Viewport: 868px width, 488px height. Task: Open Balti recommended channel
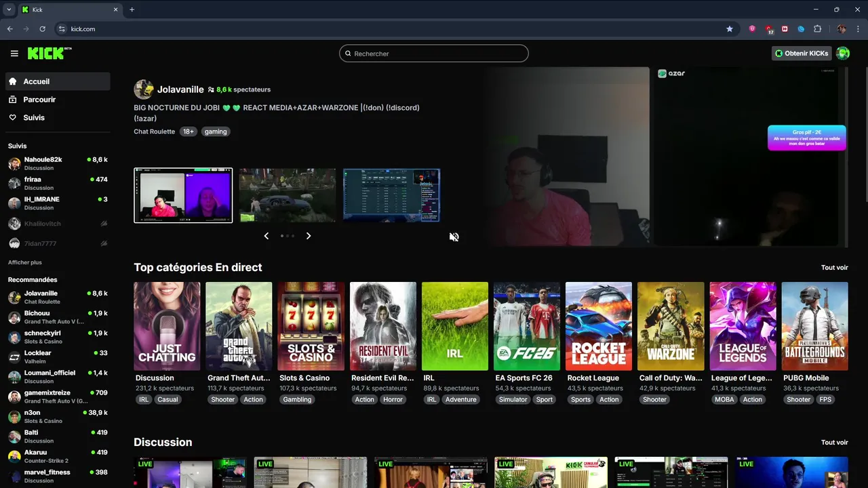tap(58, 436)
